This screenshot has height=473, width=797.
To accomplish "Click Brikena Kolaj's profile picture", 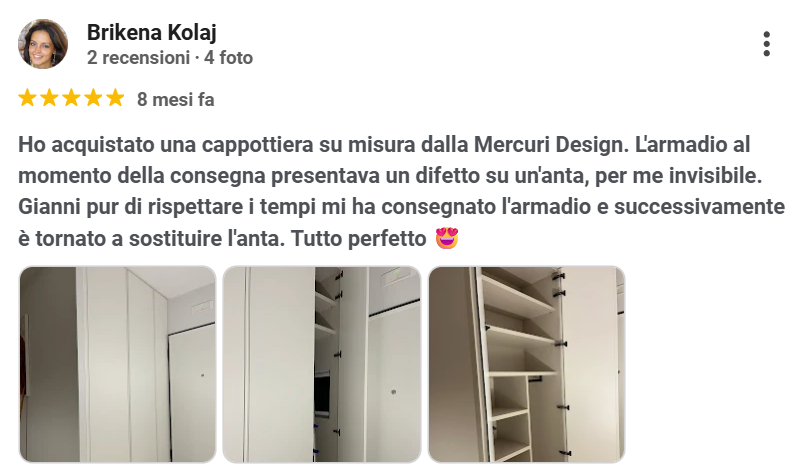I will pyautogui.click(x=43, y=44).
